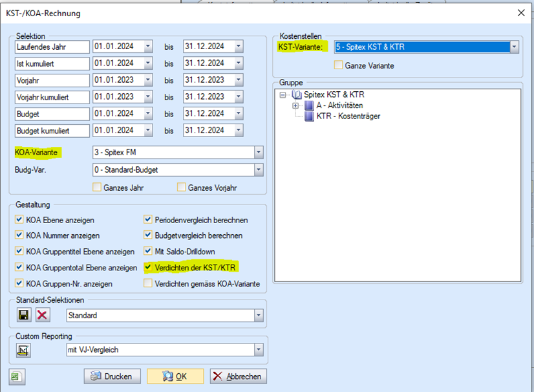The image size is (534, 392).
Task: Click the Excel export icon
Action: (16, 376)
